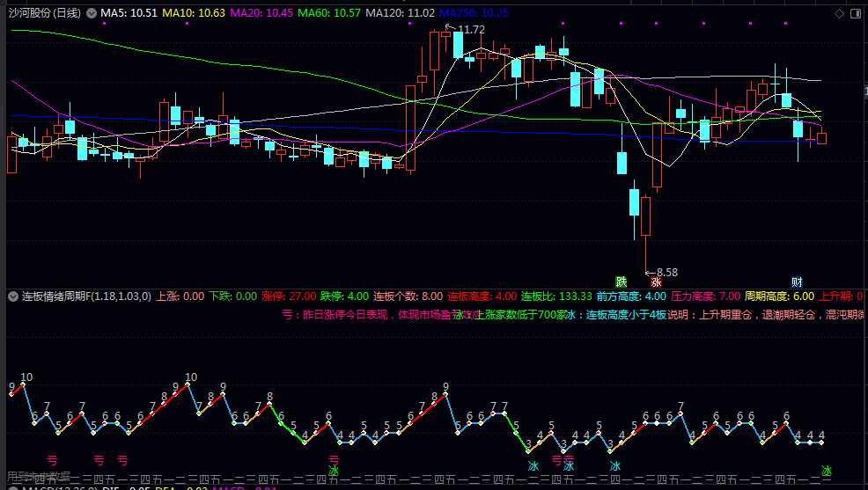Click the 8.58 low price label
Image resolution: width=868 pixels, height=490 pixels.
666,273
